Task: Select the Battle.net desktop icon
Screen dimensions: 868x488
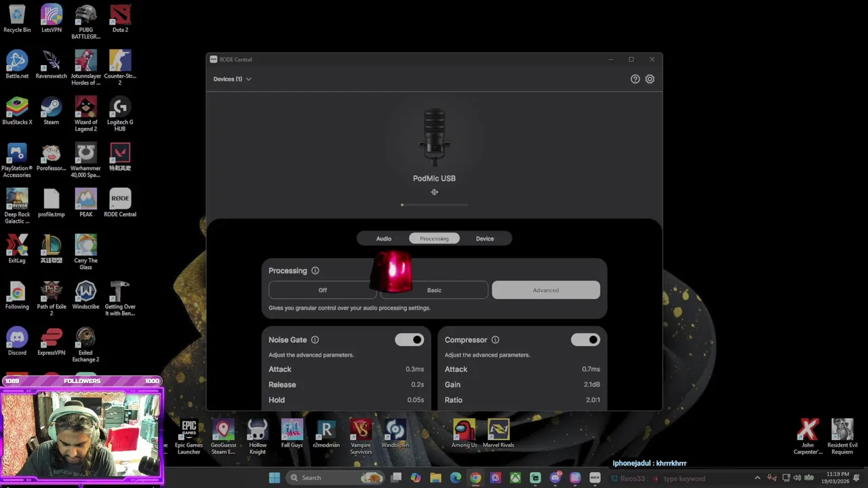Action: [17, 65]
